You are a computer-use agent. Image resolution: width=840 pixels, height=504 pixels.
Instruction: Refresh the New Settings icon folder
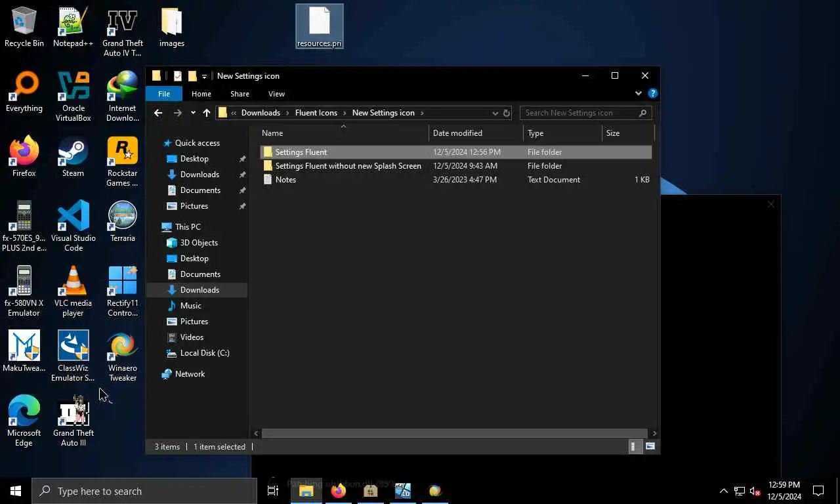[x=507, y=113]
